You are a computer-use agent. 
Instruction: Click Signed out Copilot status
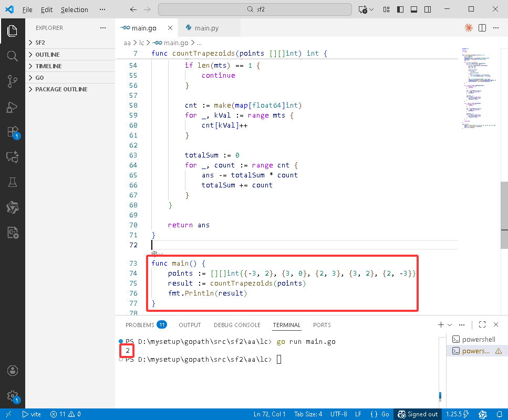(418, 414)
